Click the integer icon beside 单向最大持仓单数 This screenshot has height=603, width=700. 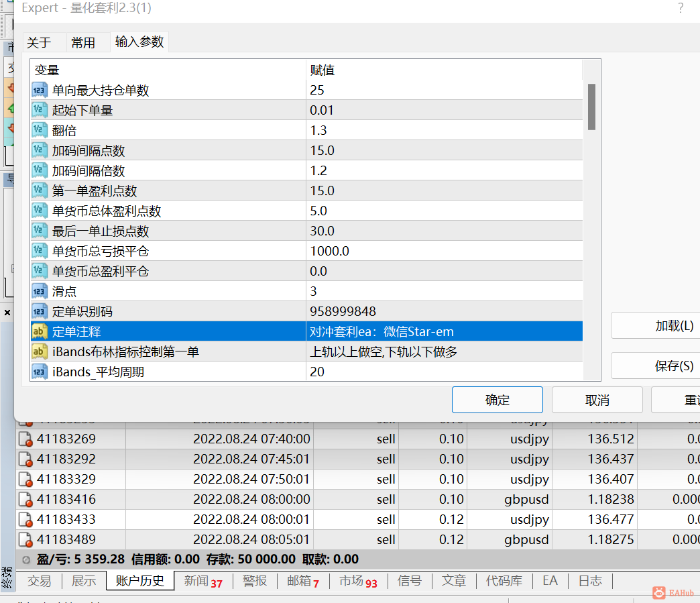pyautogui.click(x=40, y=91)
